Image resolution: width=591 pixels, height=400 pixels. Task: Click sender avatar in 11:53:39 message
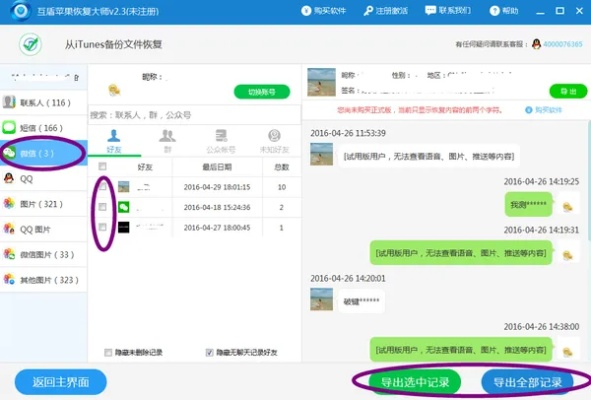click(x=322, y=154)
